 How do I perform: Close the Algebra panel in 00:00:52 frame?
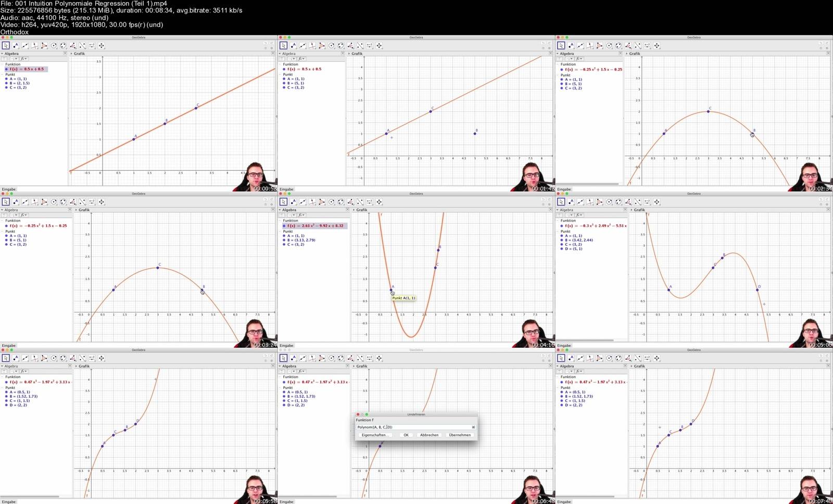tap(65, 53)
